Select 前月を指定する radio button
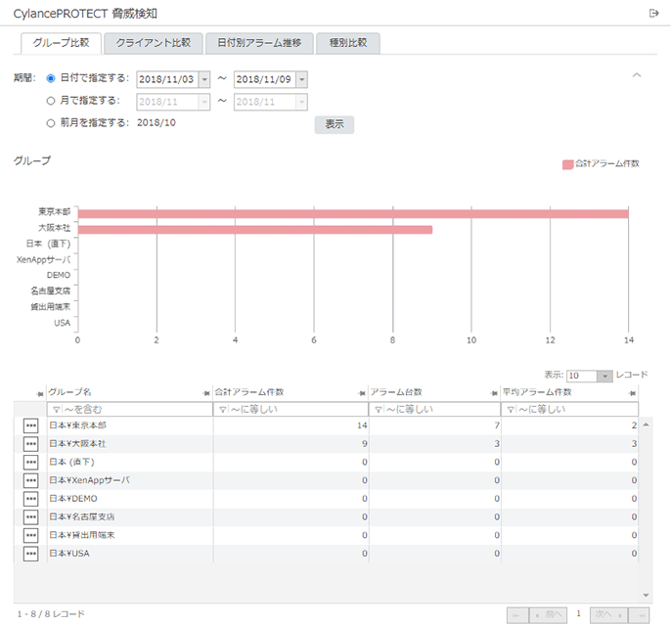Image resolution: width=672 pixels, height=626 pixels. click(x=51, y=123)
